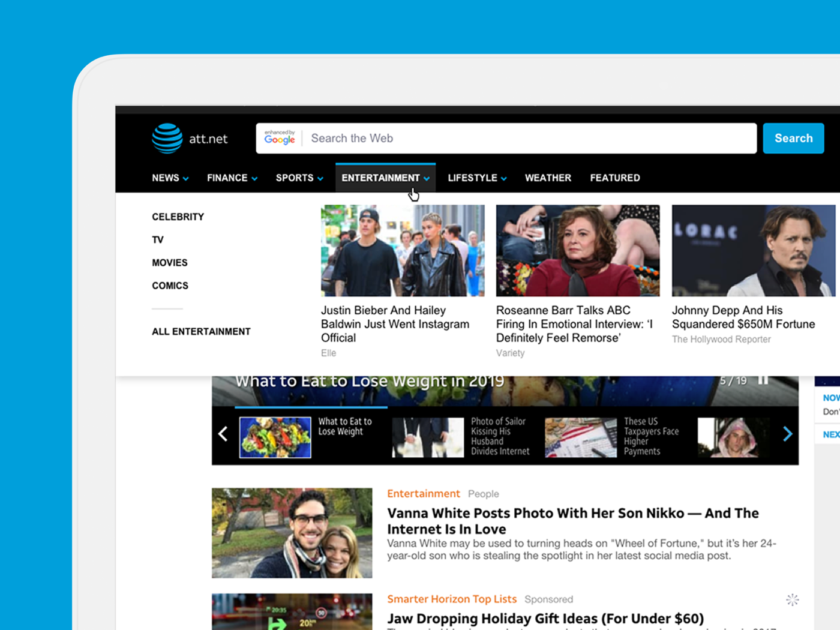Open the Featured menu item

(x=615, y=178)
